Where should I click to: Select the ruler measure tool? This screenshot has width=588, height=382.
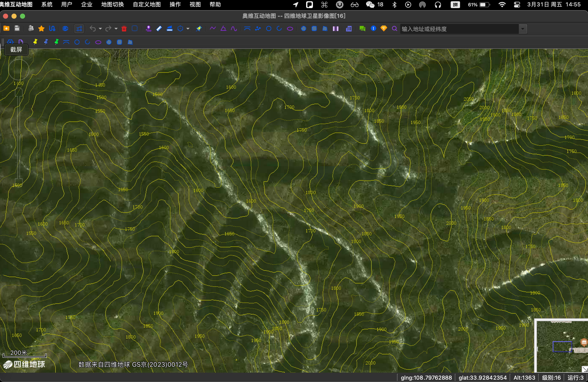pyautogui.click(x=159, y=29)
